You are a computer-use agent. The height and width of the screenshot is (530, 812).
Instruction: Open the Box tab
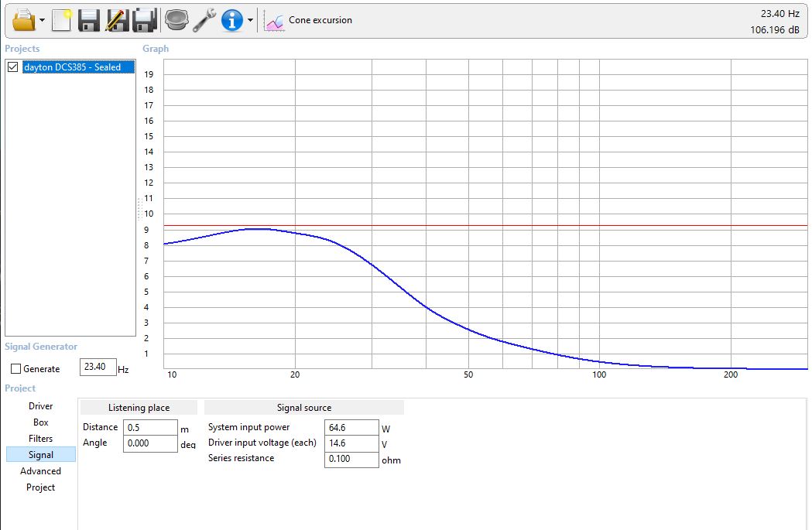(40, 422)
